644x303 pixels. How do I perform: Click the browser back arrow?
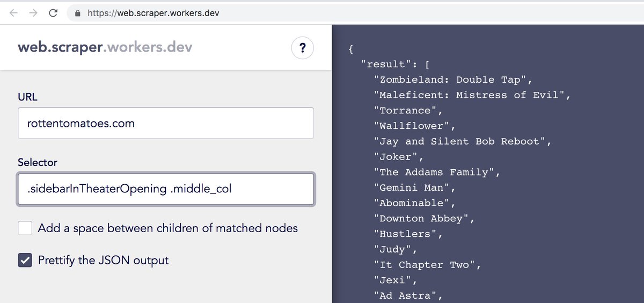pyautogui.click(x=14, y=14)
